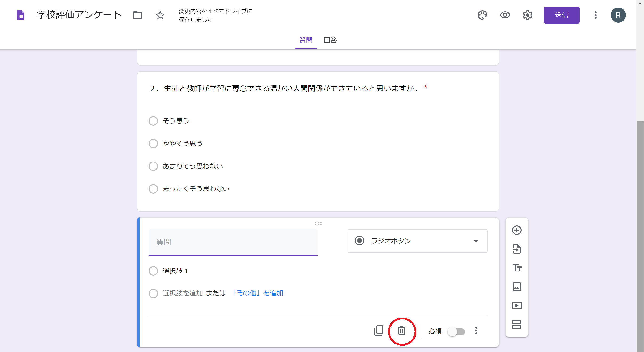This screenshot has width=644, height=352.
Task: Click the 選択肢 1 option text
Action: 175,271
